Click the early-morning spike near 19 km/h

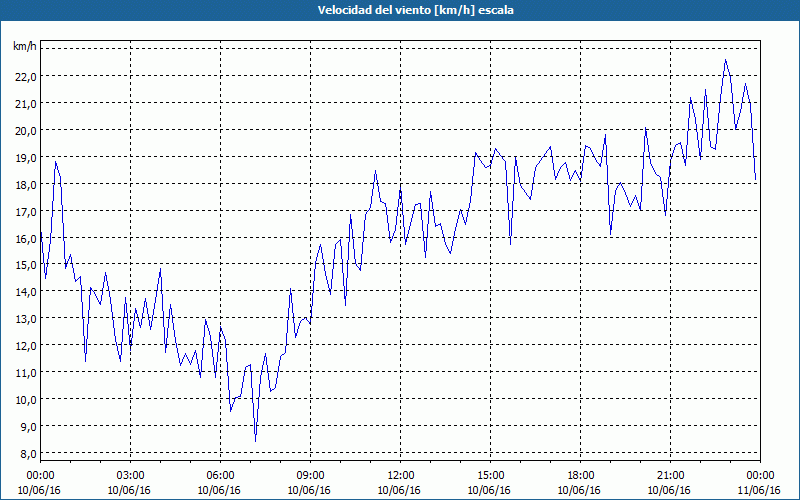(56, 162)
